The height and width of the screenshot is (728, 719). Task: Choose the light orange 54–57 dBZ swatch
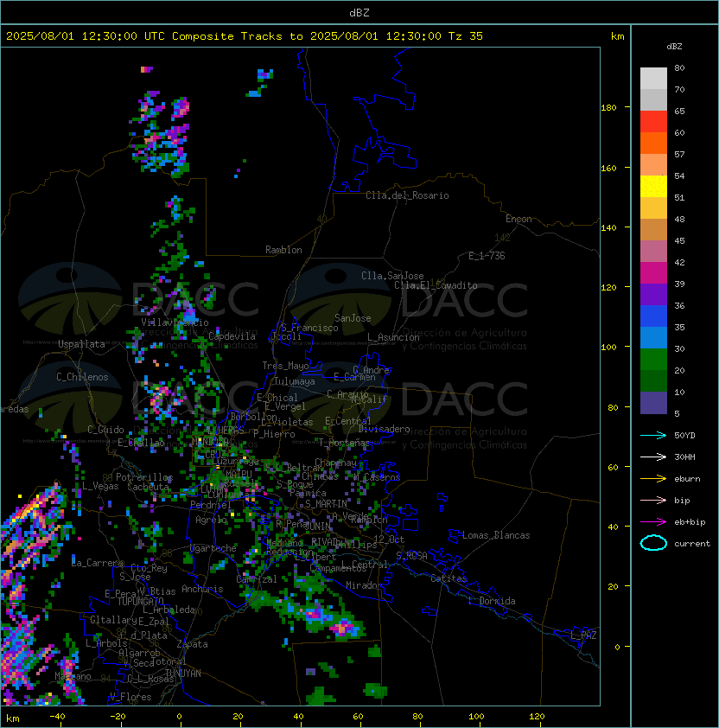653,165
